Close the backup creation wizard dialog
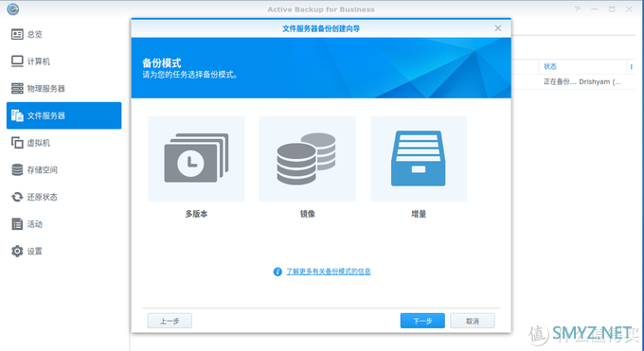 (498, 28)
